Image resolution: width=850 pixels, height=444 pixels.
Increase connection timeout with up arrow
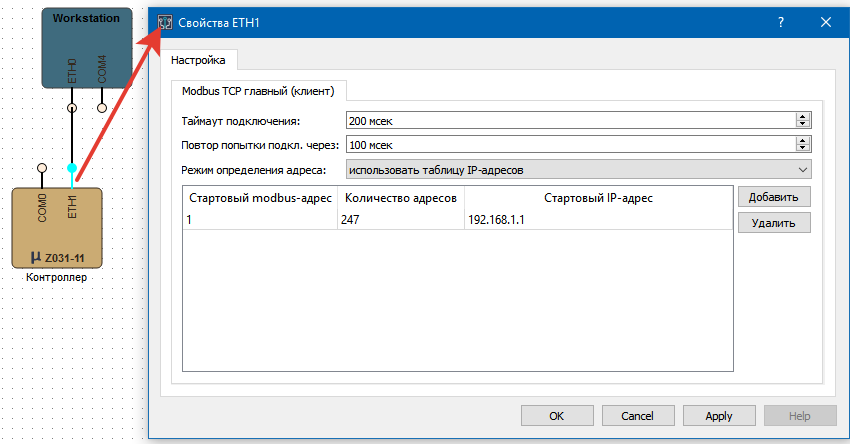[803, 117]
